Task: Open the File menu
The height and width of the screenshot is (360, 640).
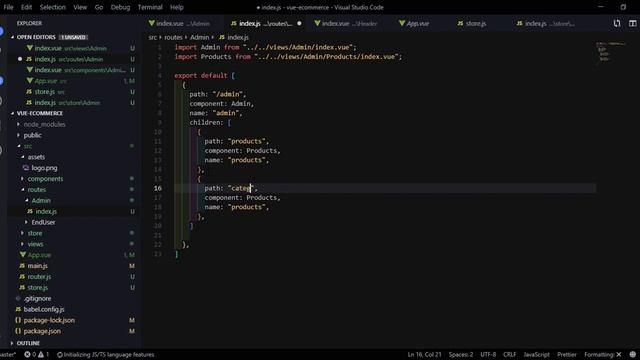Action: [8, 7]
